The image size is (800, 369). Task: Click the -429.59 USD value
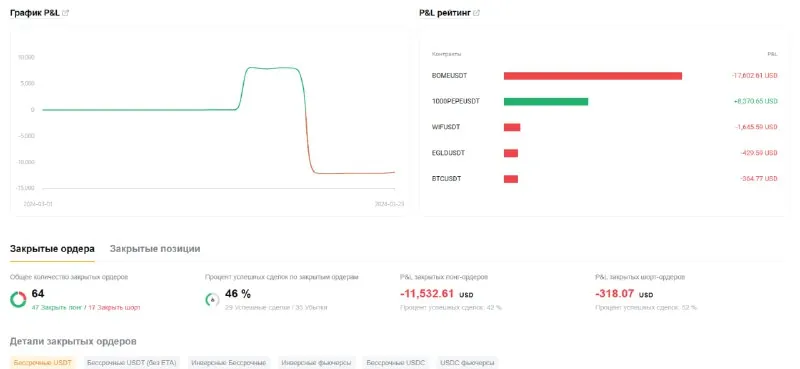click(759, 153)
